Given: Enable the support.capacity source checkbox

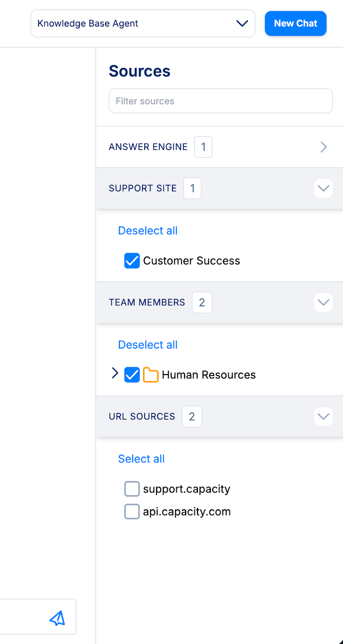Looking at the screenshot, I should [x=132, y=489].
